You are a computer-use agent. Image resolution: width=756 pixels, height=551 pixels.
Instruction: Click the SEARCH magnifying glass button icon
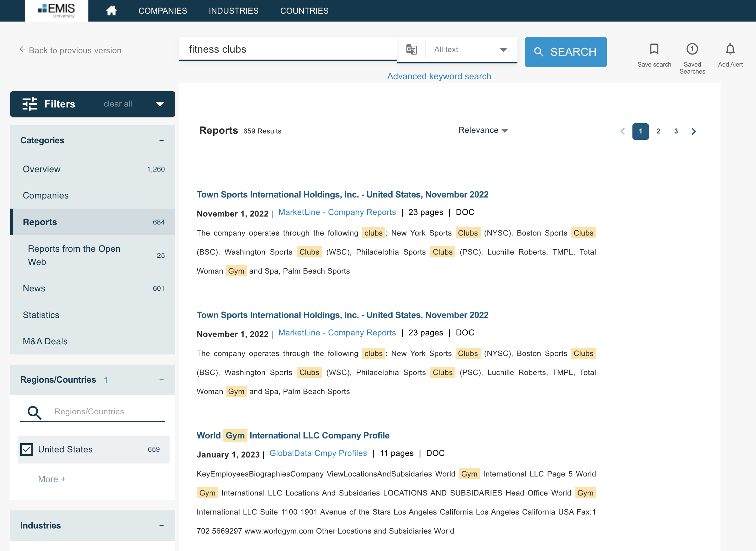(x=539, y=52)
